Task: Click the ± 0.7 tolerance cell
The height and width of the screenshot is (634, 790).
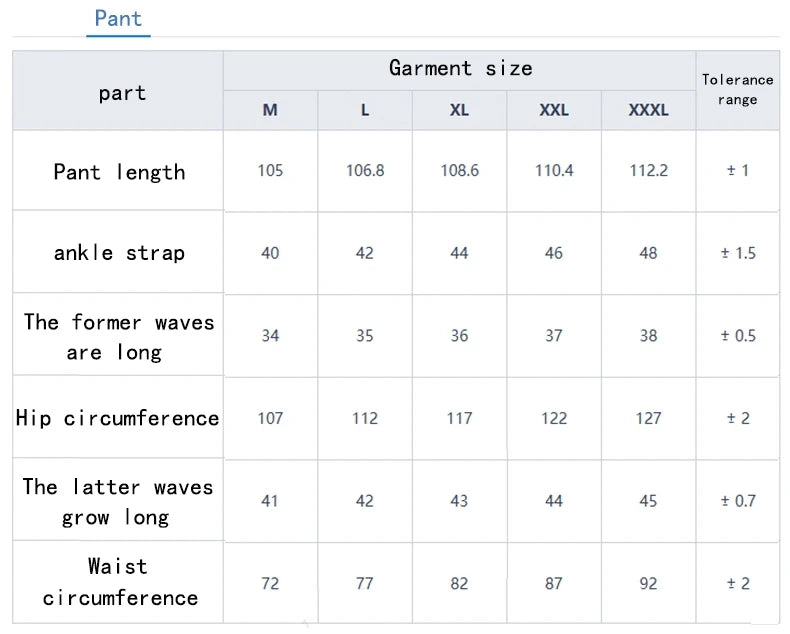Action: click(x=738, y=500)
